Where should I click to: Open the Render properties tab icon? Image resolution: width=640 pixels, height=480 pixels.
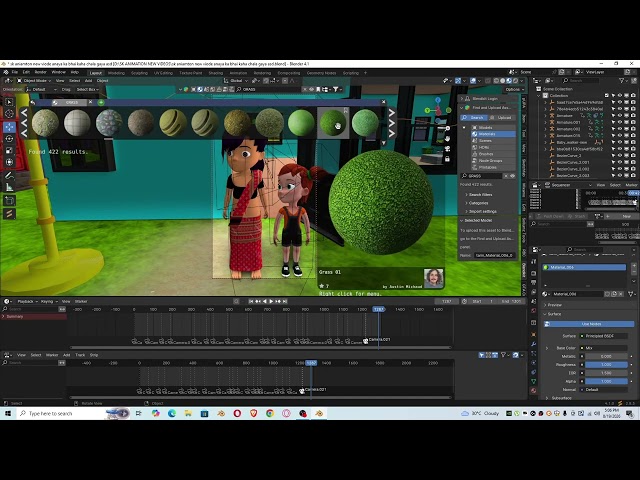click(x=533, y=272)
